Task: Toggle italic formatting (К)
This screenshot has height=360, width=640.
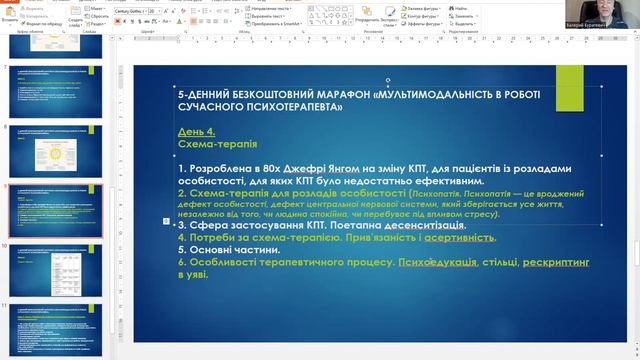Action: coord(124,21)
